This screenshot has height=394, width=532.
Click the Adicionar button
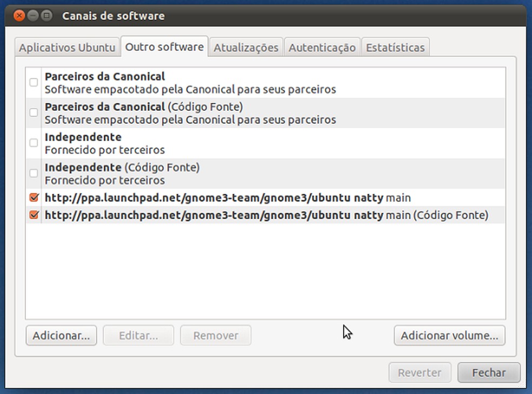click(61, 335)
